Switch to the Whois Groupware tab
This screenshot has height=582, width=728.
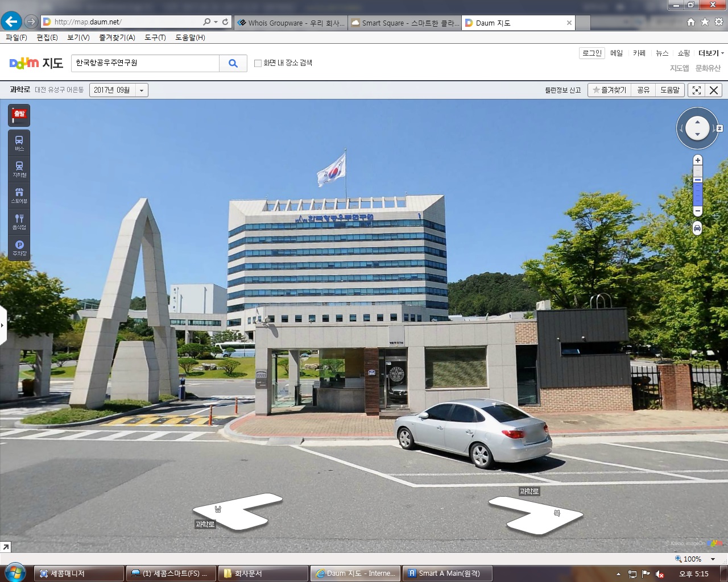coord(291,23)
